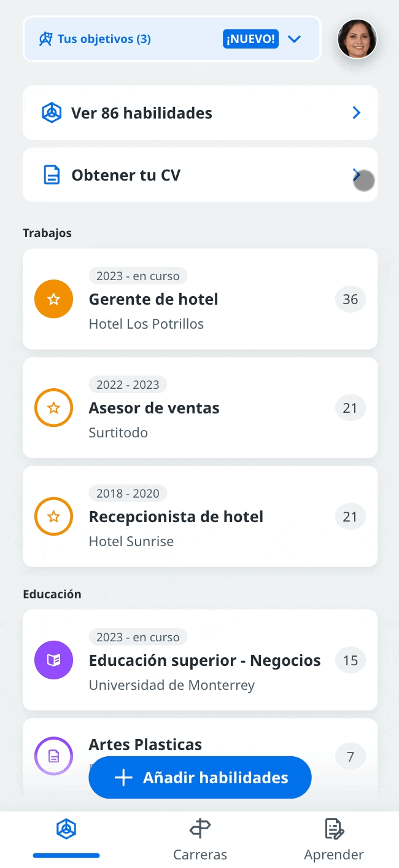Image resolution: width=399 pixels, height=868 pixels.
Task: Expand the Tus objetivos (3) dropdown
Action: click(x=295, y=39)
